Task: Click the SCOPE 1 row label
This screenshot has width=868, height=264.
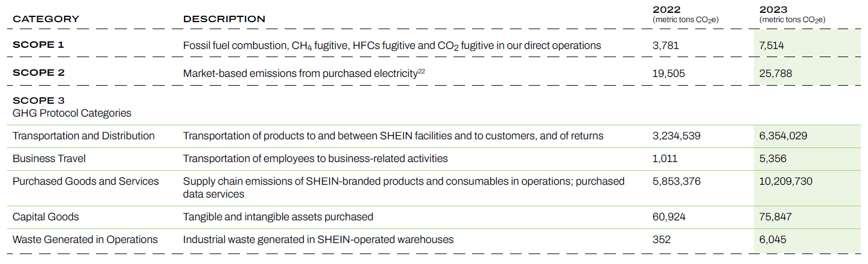Action: click(39, 45)
